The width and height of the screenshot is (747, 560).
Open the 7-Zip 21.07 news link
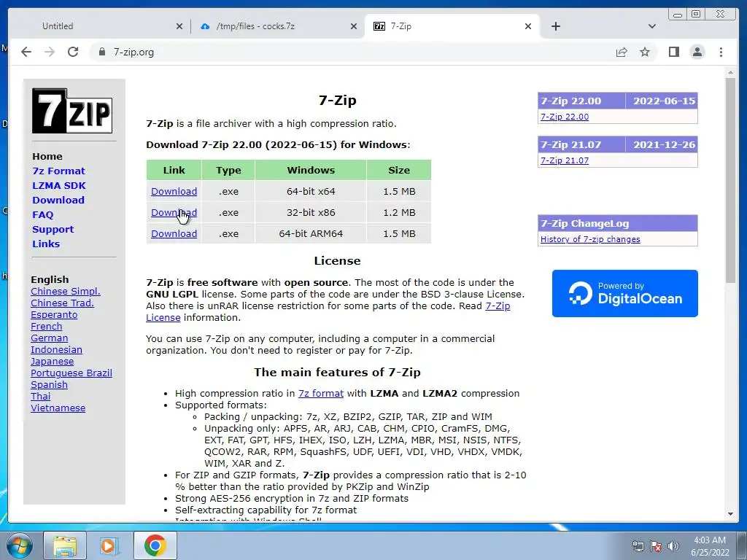(565, 160)
